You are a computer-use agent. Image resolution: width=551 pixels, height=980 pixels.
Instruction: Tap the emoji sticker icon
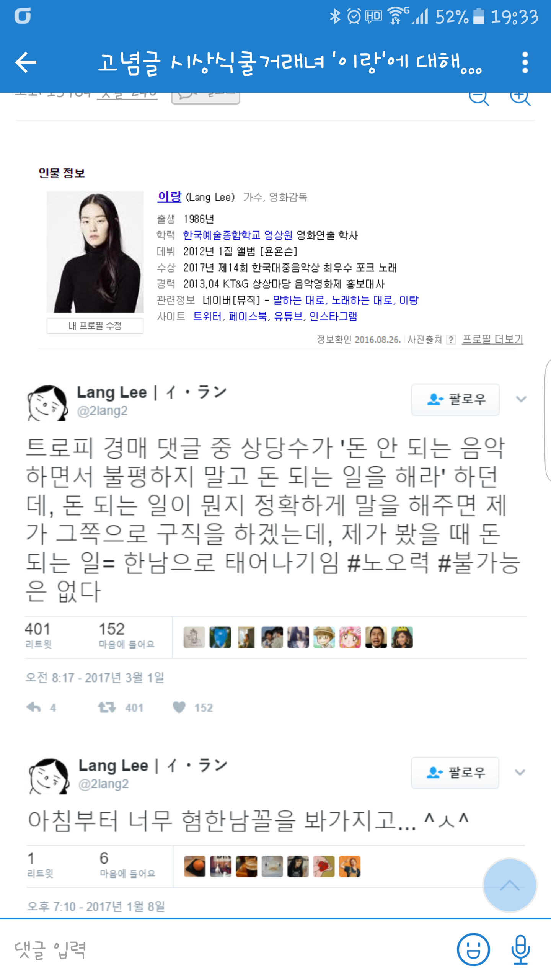473,950
